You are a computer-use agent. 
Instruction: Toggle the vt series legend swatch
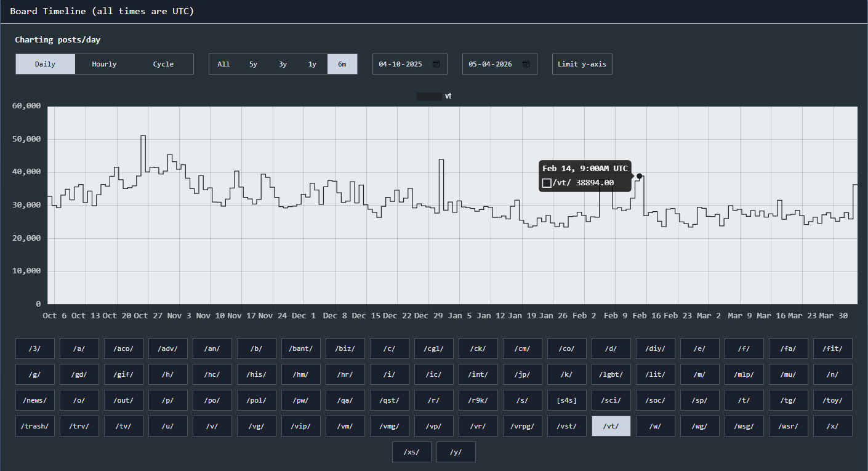point(429,96)
